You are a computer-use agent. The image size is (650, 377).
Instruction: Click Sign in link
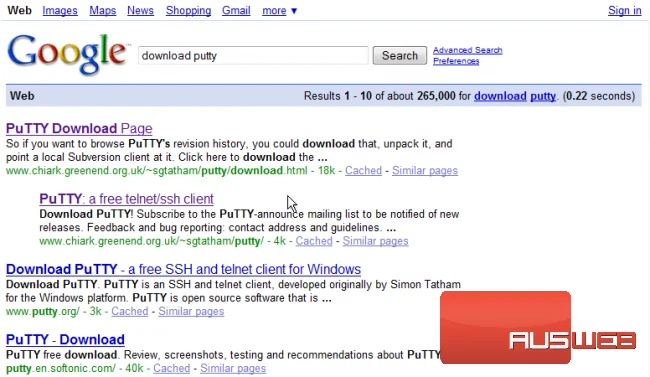pos(624,10)
